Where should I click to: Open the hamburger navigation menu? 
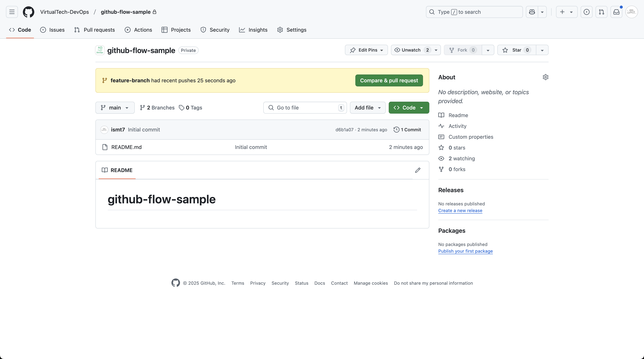pos(12,12)
